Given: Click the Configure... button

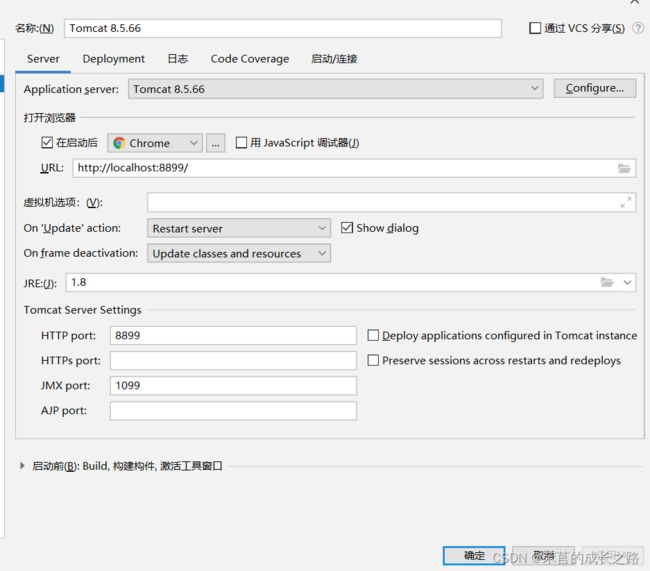Looking at the screenshot, I should click(594, 88).
